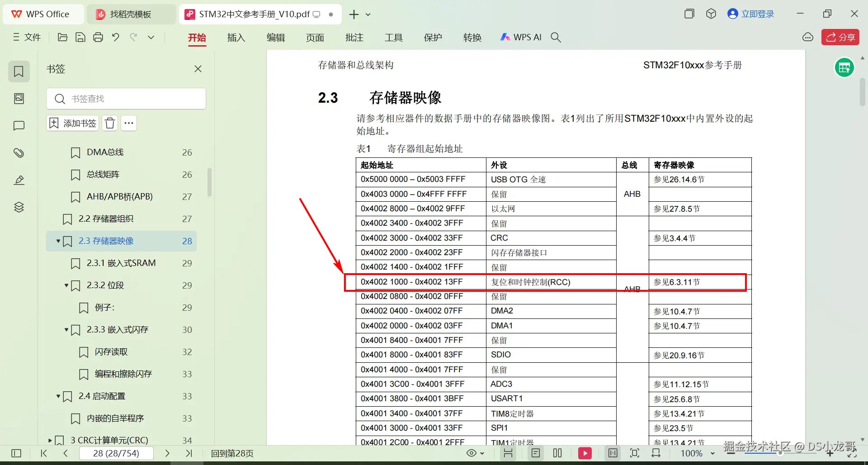Collapse the 2.4 启动配置 bookmark
The height and width of the screenshot is (465, 868).
coord(58,396)
